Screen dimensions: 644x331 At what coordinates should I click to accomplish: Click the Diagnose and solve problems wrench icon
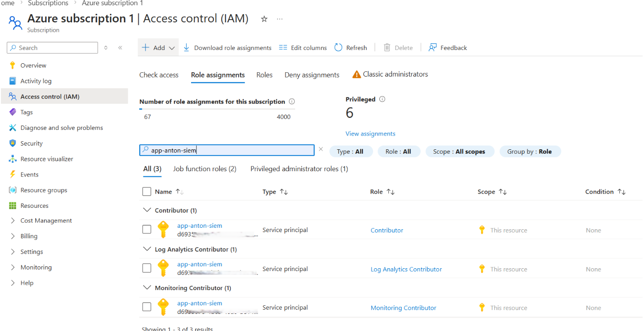tap(12, 127)
